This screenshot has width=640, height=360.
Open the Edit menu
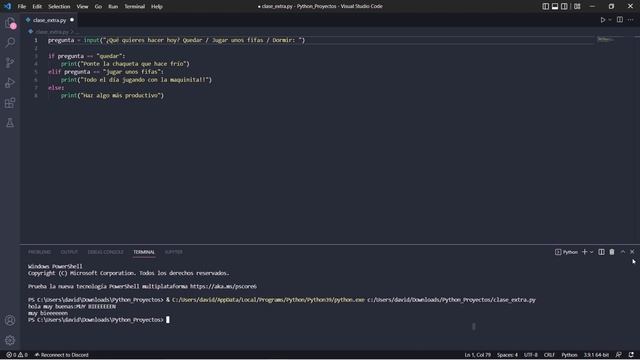point(37,7)
